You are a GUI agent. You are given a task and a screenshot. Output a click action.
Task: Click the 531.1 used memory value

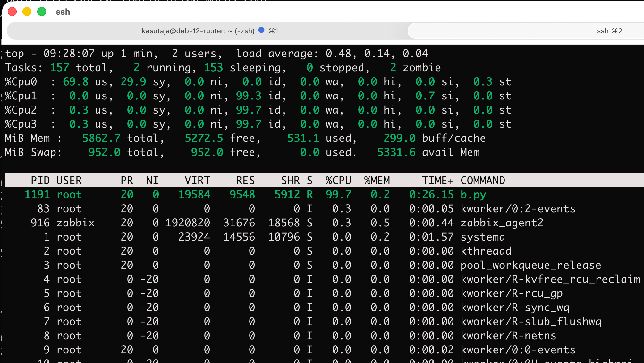pos(303,138)
